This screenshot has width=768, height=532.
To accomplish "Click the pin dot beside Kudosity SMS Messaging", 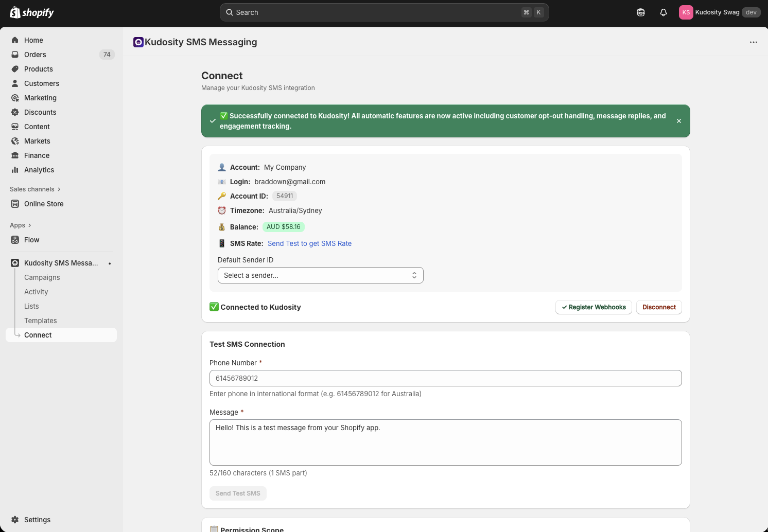I will 110,263.
